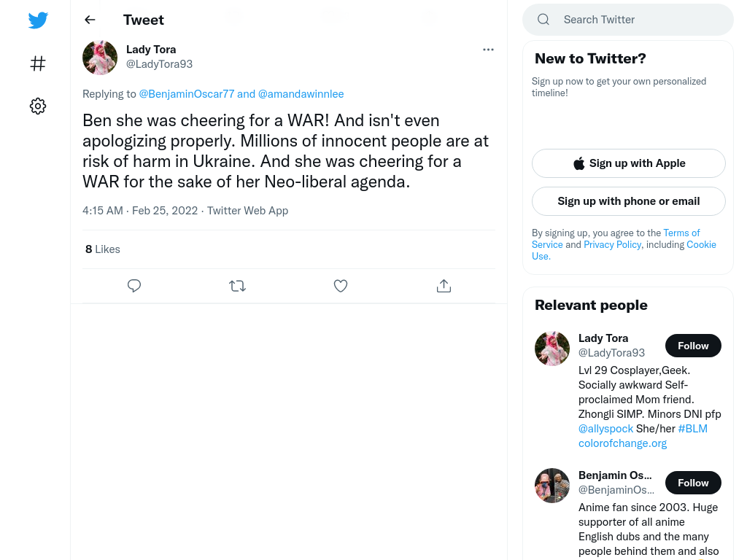Open the Explore hashtag icon
747x560 pixels.
click(x=38, y=63)
